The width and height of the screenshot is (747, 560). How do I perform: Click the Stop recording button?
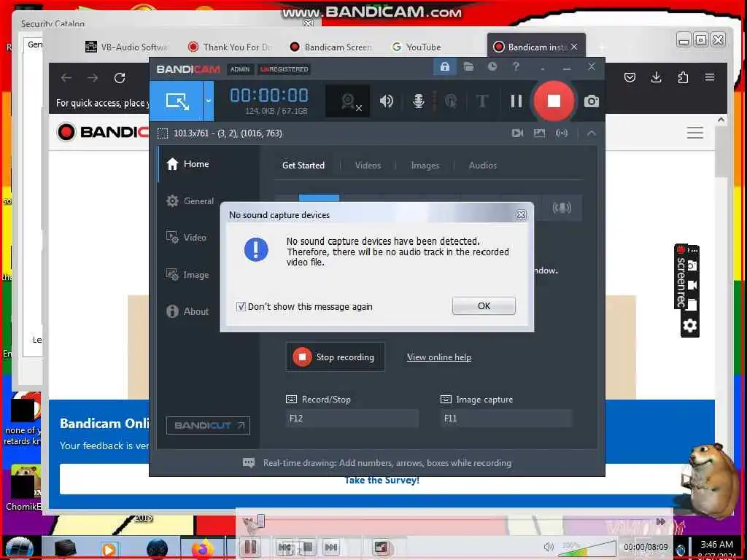click(x=336, y=357)
